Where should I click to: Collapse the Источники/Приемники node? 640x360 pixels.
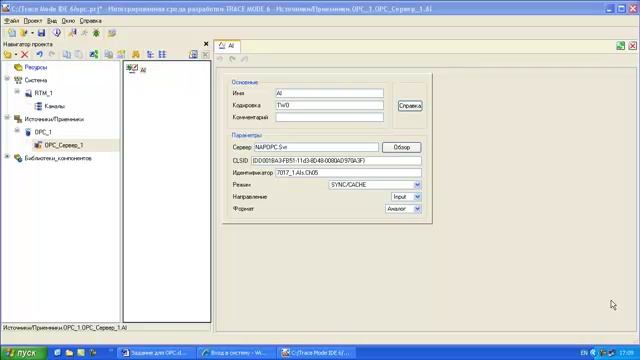click(x=7, y=118)
